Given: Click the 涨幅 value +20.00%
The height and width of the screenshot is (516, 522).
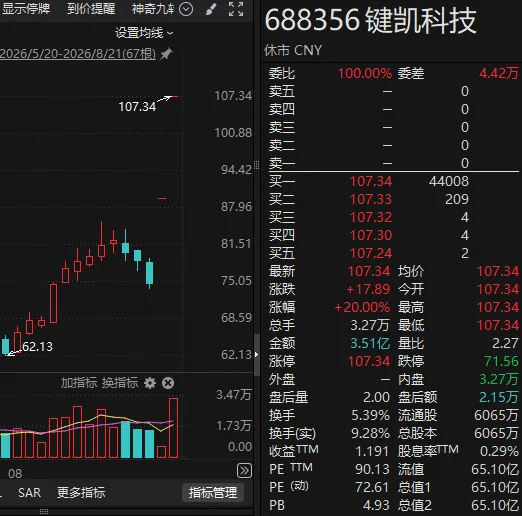Looking at the screenshot, I should point(362,307).
